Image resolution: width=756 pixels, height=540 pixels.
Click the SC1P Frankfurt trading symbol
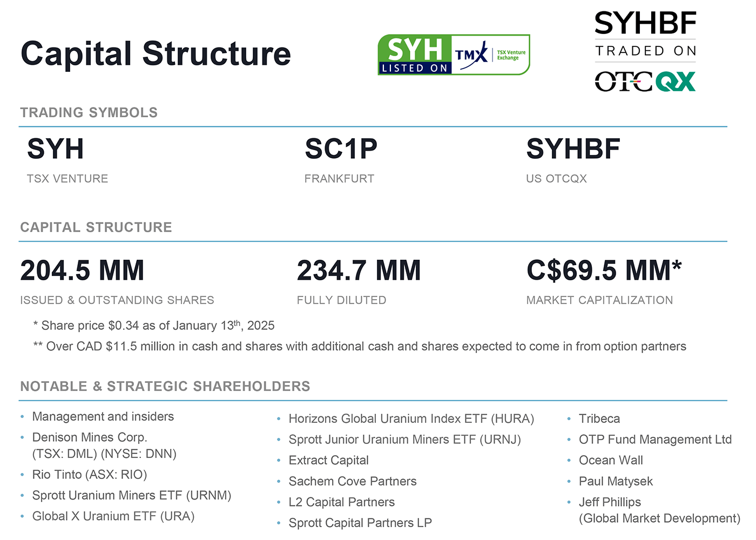pyautogui.click(x=341, y=149)
